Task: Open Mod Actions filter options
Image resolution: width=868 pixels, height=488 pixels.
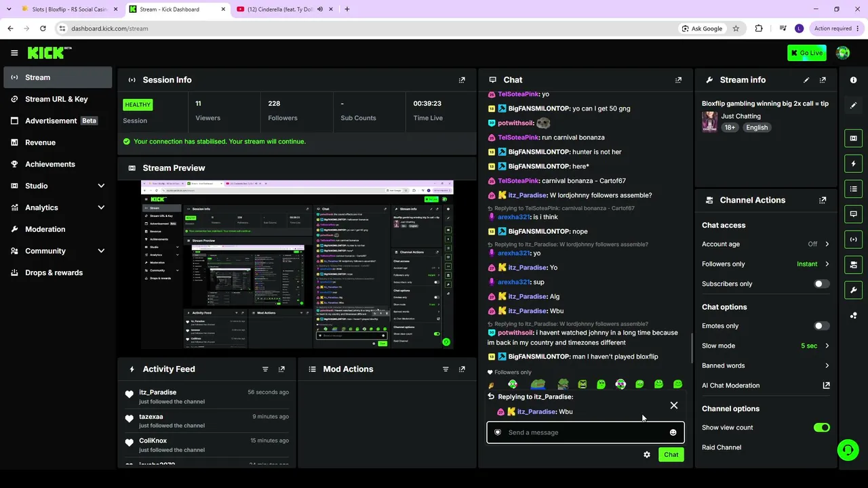Action: [446, 369]
